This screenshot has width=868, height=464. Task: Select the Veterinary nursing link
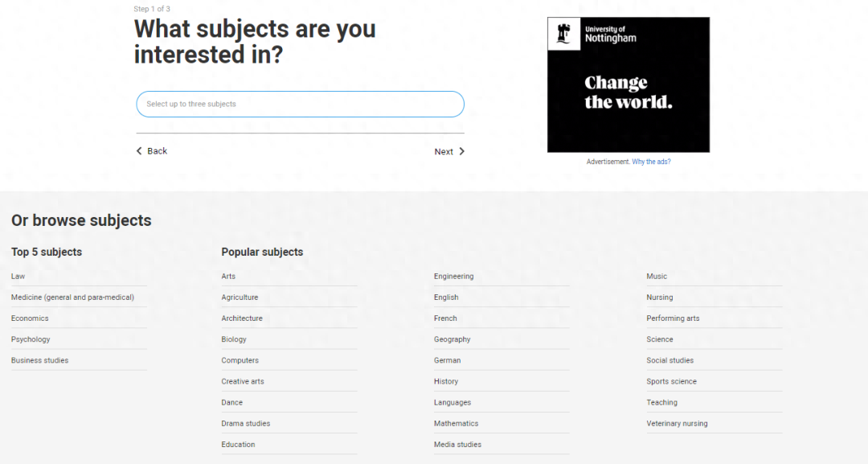point(678,424)
